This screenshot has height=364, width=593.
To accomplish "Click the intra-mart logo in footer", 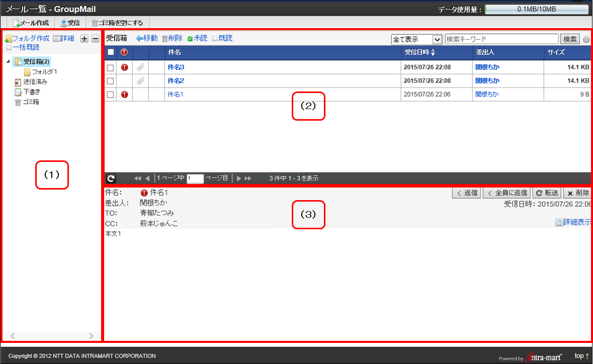I will click(545, 356).
